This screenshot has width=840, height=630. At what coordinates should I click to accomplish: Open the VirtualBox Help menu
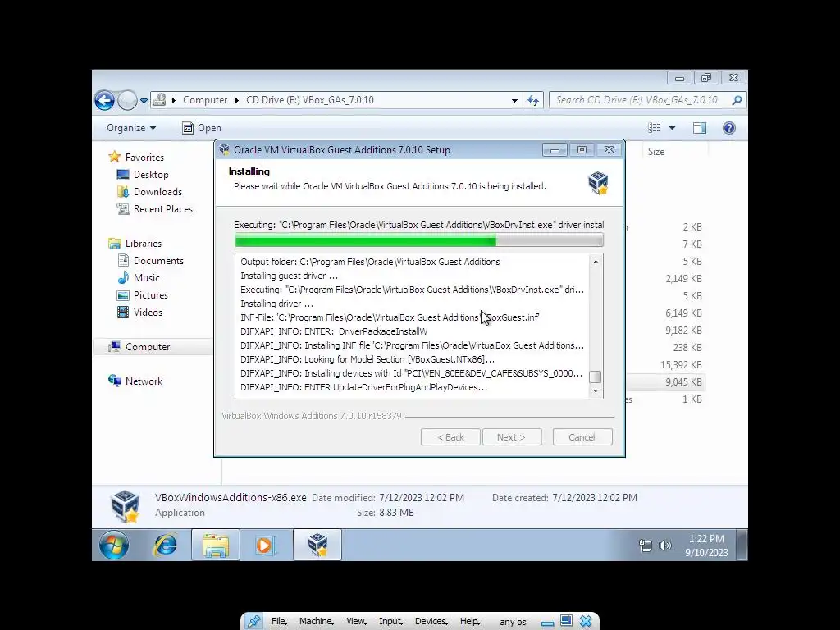click(470, 622)
